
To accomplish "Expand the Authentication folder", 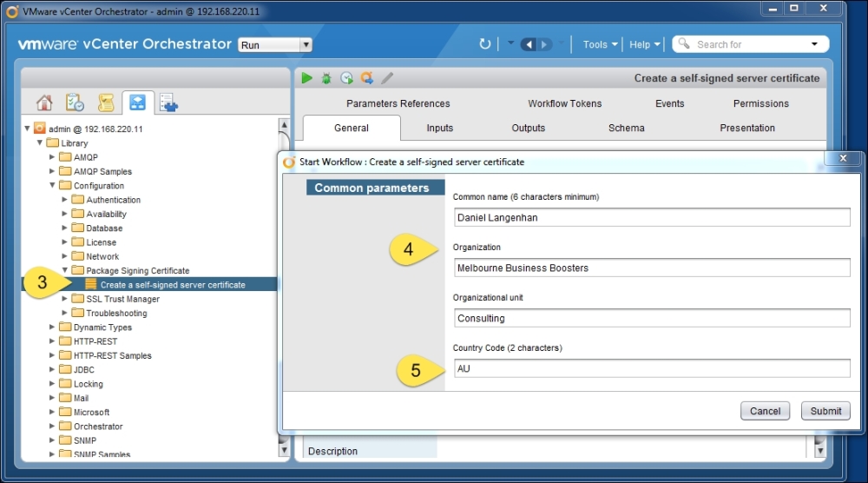I will (65, 200).
